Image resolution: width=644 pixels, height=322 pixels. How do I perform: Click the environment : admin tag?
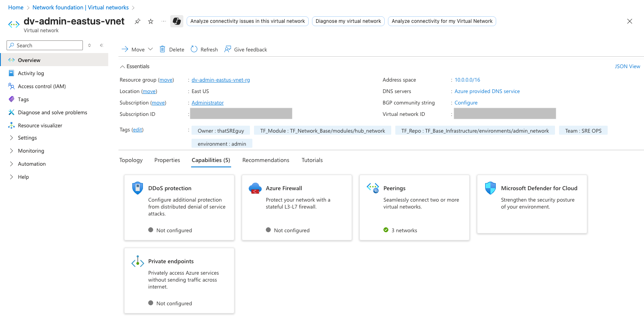pyautogui.click(x=222, y=144)
